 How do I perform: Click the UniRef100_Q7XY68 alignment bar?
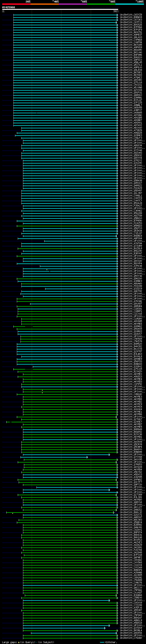pos(54,457)
